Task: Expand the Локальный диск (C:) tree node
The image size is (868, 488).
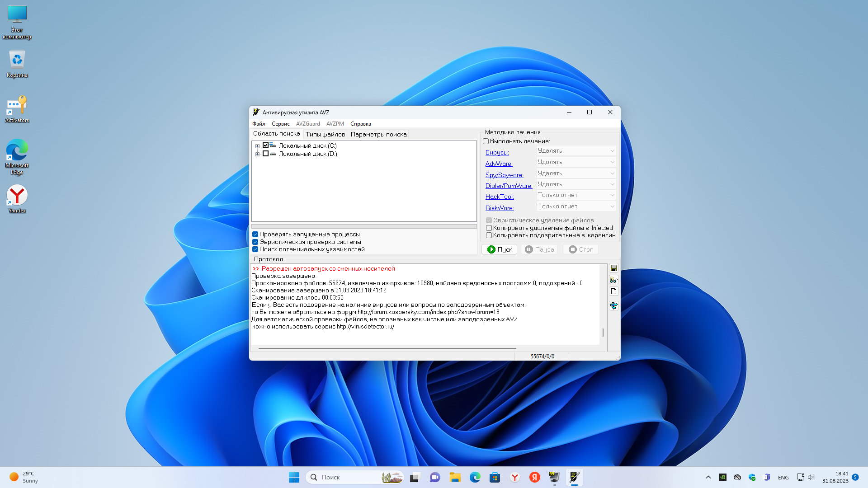Action: coord(257,146)
